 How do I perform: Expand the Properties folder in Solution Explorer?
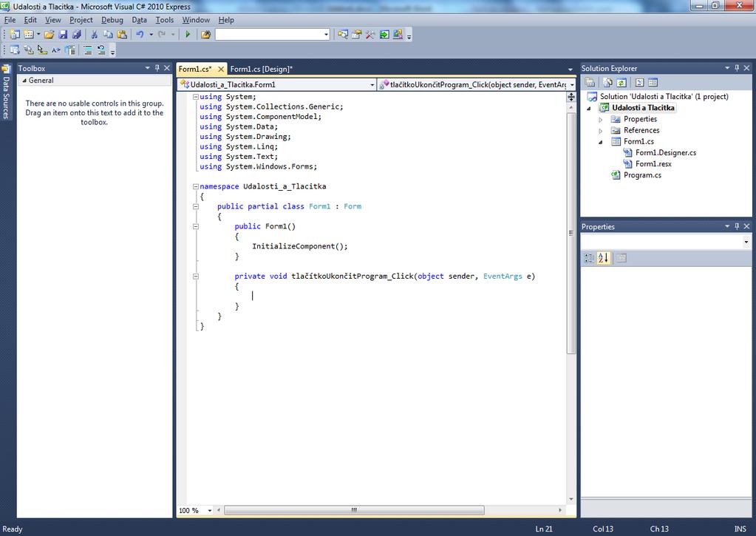pos(601,119)
